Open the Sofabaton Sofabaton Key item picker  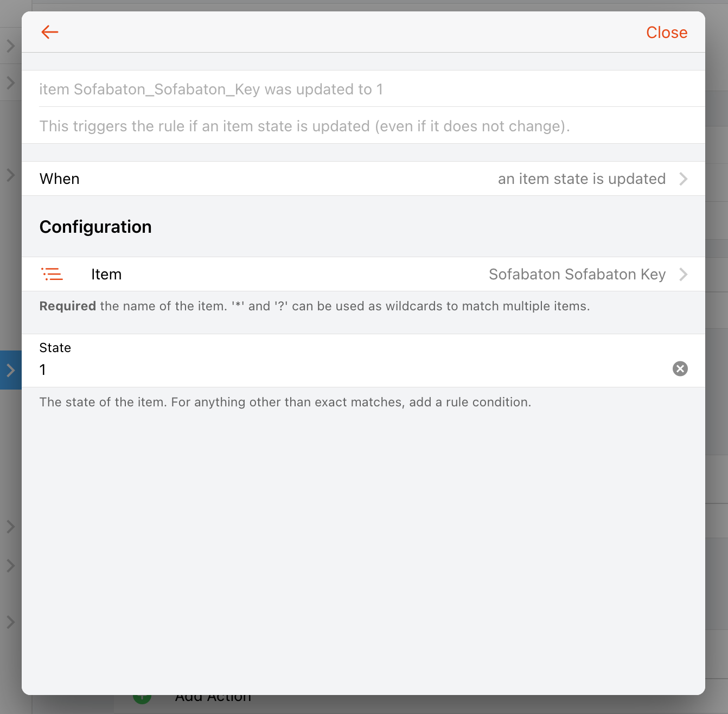point(577,275)
